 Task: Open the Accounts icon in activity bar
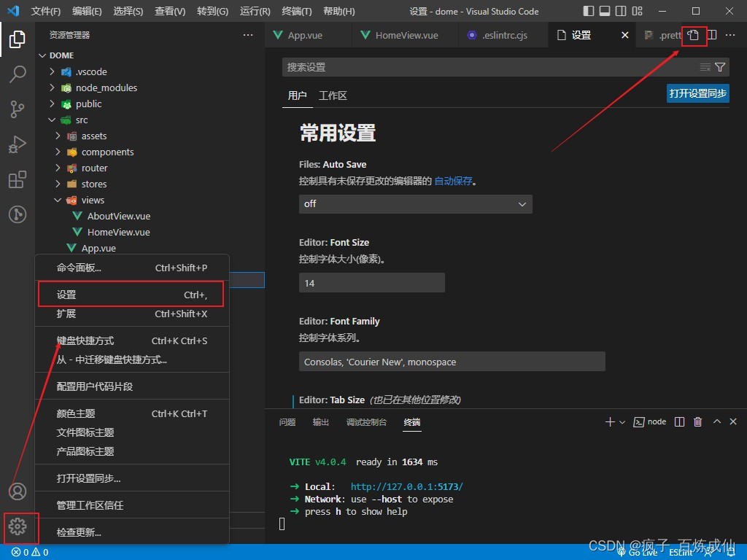pyautogui.click(x=18, y=491)
